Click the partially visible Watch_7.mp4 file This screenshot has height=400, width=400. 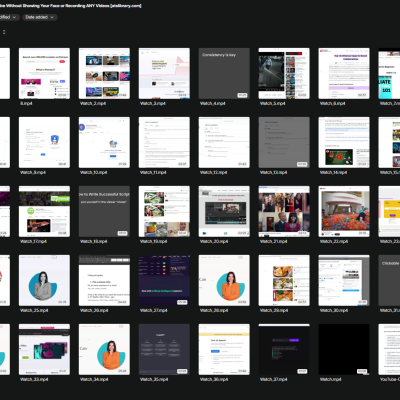(x=389, y=73)
